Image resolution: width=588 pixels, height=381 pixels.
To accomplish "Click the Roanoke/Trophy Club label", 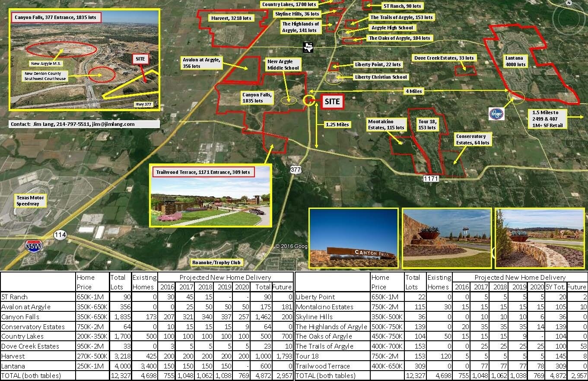I will [x=217, y=262].
